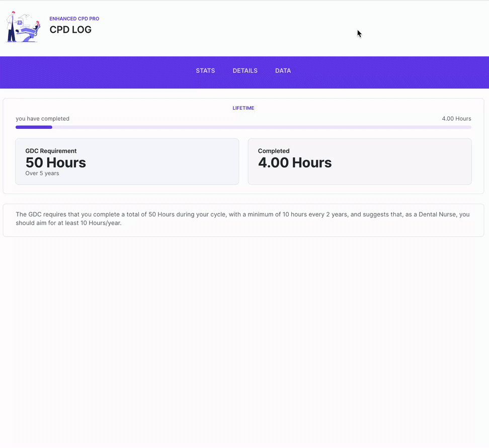The height and width of the screenshot is (448, 489).
Task: Click the large 4.00 Hours figure in the Completed card
Action: pos(295,163)
